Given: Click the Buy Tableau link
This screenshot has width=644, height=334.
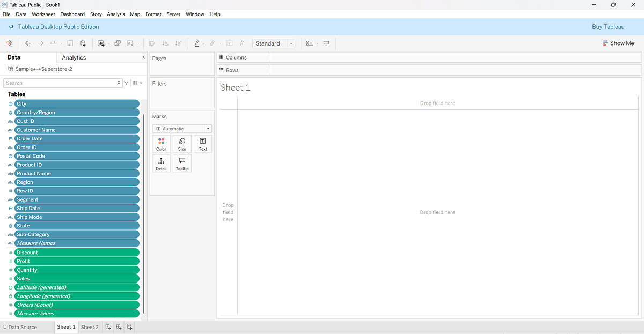Looking at the screenshot, I should (608, 26).
